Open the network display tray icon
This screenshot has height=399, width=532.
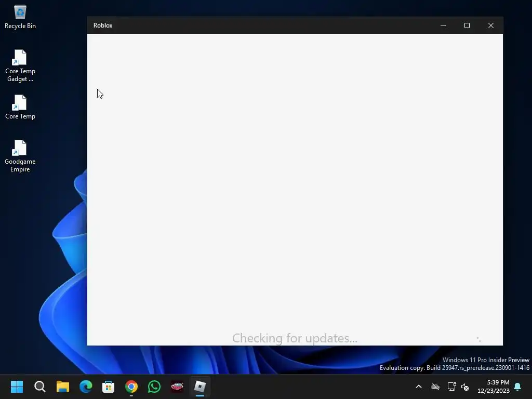pos(451,387)
